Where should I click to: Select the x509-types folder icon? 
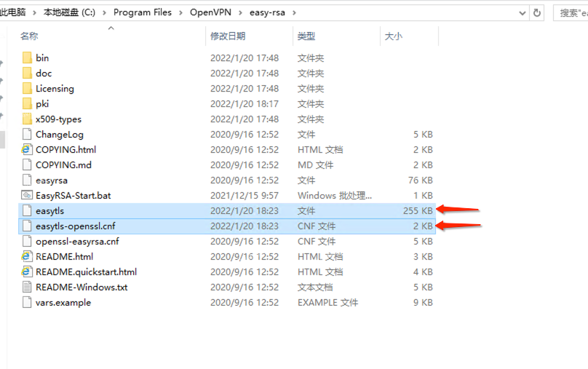(x=27, y=119)
